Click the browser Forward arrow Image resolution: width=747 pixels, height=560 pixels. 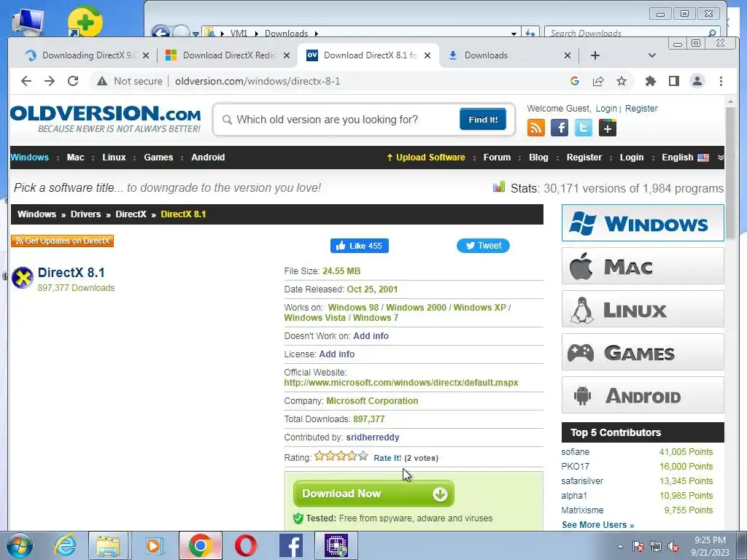pyautogui.click(x=50, y=81)
